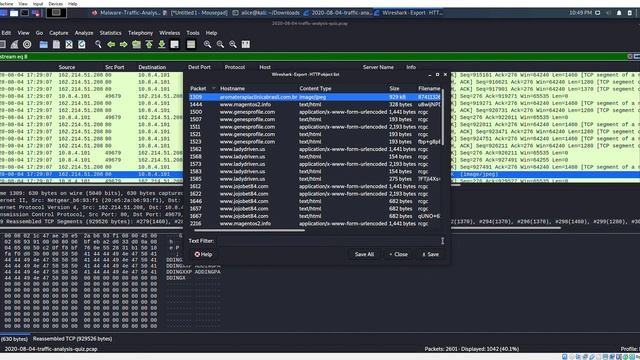This screenshot has width=640, height=360.
Task: Click the display filter bar
Action: pyautogui.click(x=313, y=57)
